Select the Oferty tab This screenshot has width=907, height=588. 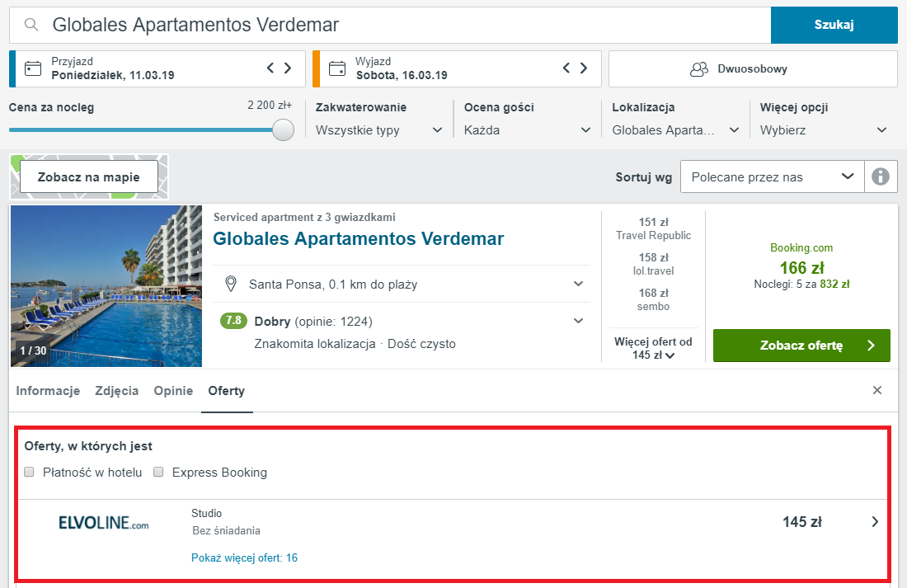(226, 391)
